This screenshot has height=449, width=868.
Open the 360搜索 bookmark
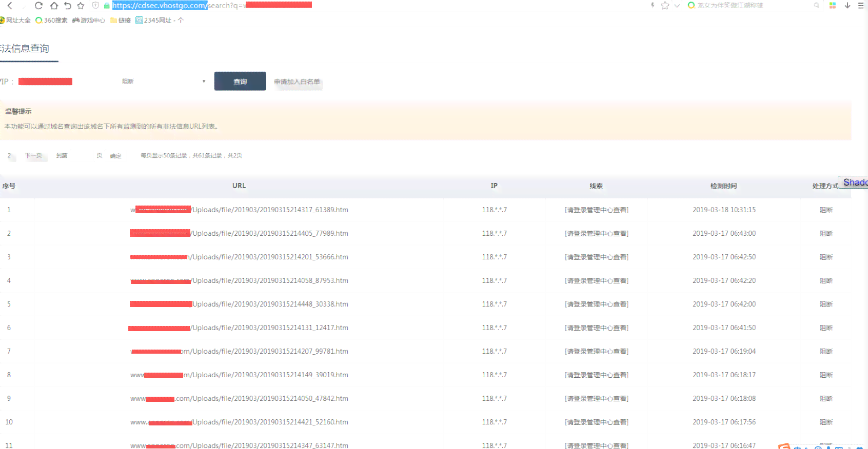pyautogui.click(x=51, y=21)
